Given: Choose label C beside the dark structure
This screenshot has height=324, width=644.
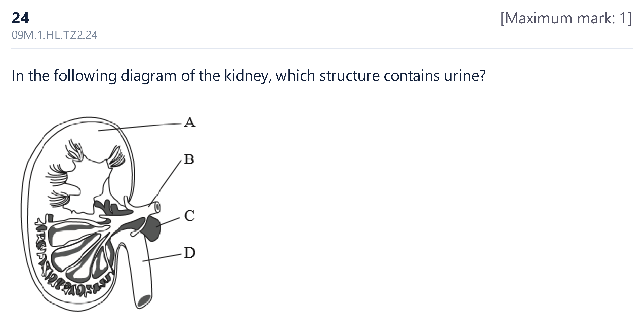Looking at the screenshot, I should (x=189, y=215).
